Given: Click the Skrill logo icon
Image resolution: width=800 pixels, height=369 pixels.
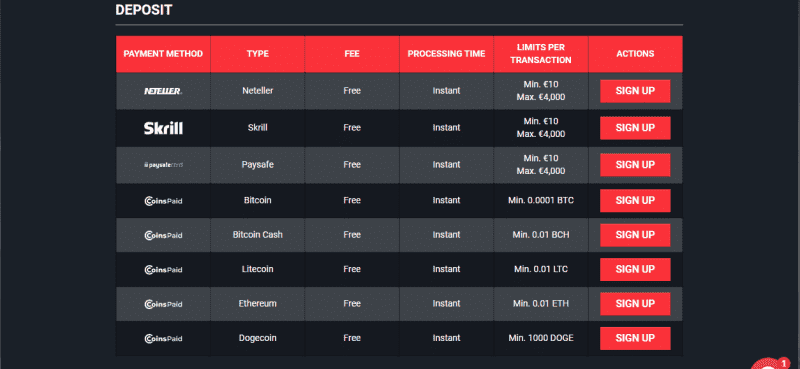Looking at the screenshot, I should tap(163, 128).
